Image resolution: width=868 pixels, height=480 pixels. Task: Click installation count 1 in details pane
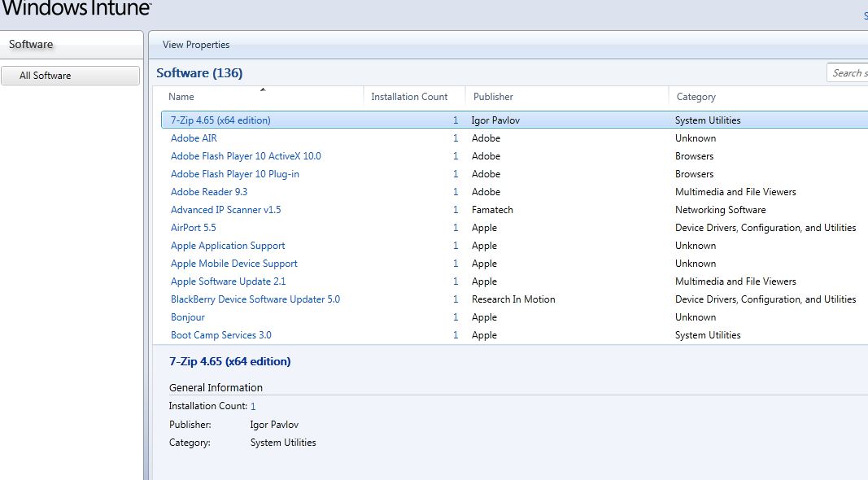click(x=253, y=406)
